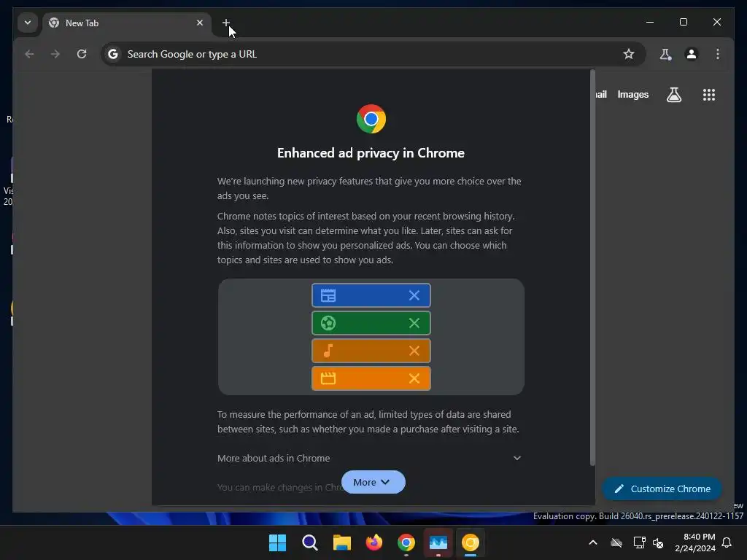The width and height of the screenshot is (747, 560).
Task: Remove the green sports topic with X
Action: pyautogui.click(x=414, y=323)
